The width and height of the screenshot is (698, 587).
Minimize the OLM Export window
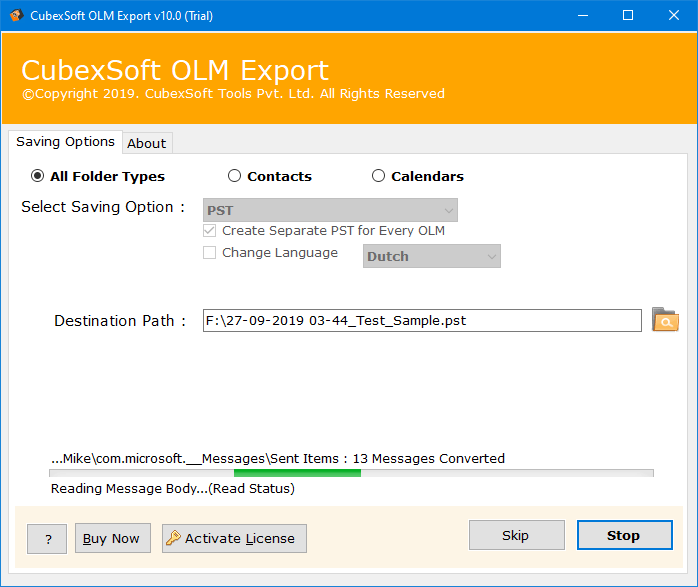tap(581, 15)
